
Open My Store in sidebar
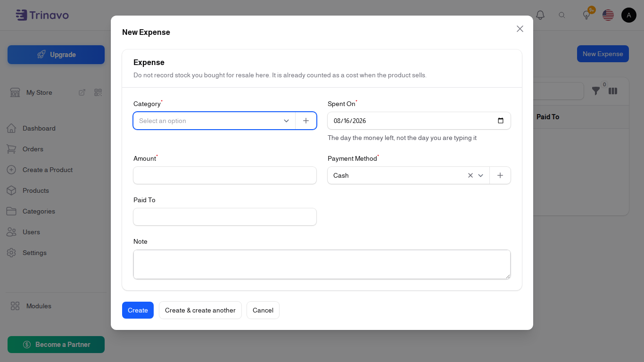[39, 92]
